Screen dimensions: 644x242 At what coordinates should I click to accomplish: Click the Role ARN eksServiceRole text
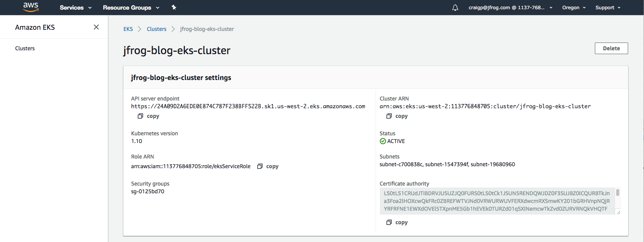click(191, 166)
